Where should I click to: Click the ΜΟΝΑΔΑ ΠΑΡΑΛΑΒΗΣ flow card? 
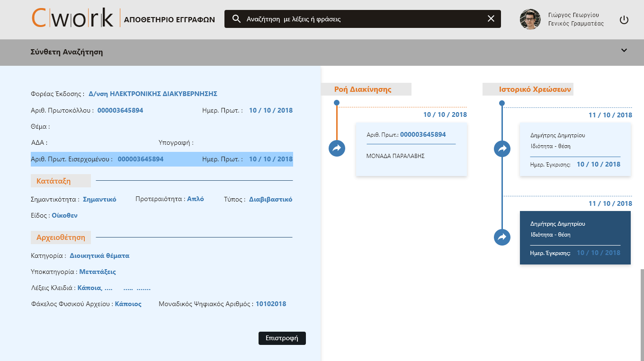411,150
